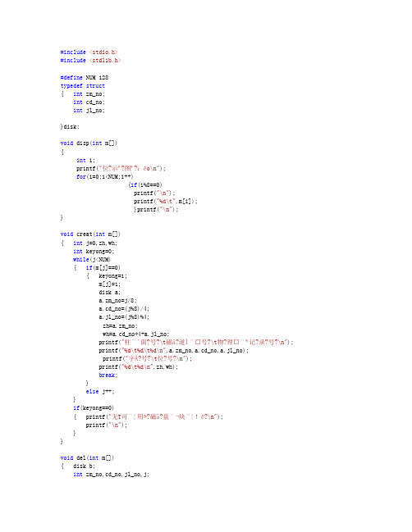Image resolution: width=412 pixels, height=532 pixels.
Task: Click the 'while(j<NUM)' loop line
Action: click(x=92, y=259)
